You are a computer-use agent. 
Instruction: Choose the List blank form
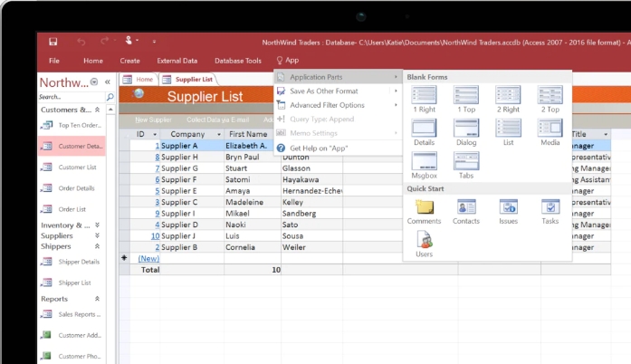508,132
